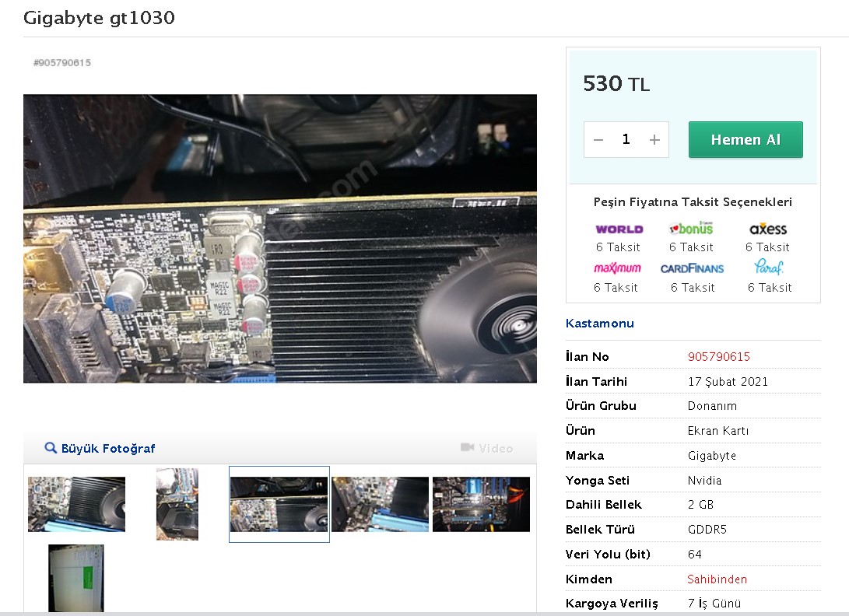This screenshot has height=616, width=849.
Task: Click the GDDR5 memory type value
Action: (x=707, y=530)
